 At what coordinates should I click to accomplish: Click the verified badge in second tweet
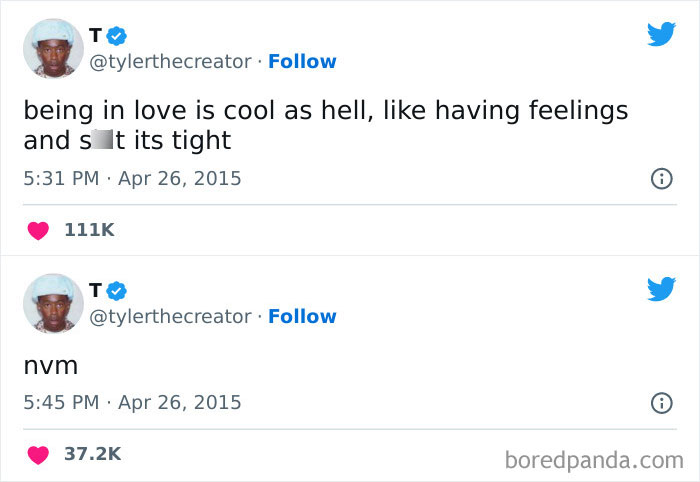coord(116,291)
